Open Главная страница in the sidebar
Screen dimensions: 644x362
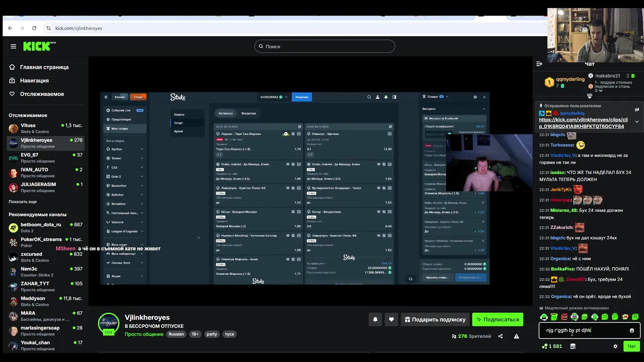(x=44, y=67)
